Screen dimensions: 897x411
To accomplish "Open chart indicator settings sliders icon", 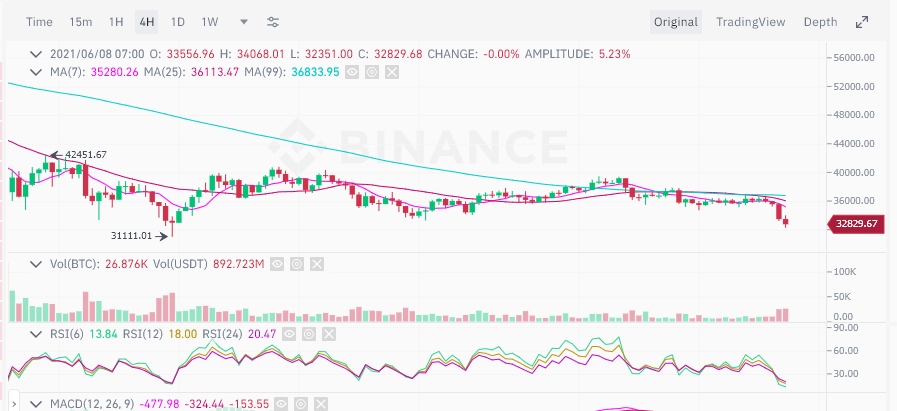I will 273,22.
